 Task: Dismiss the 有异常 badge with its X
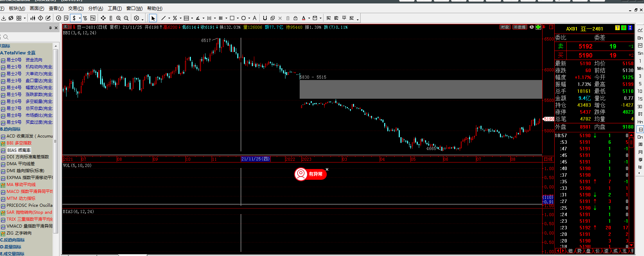click(327, 169)
